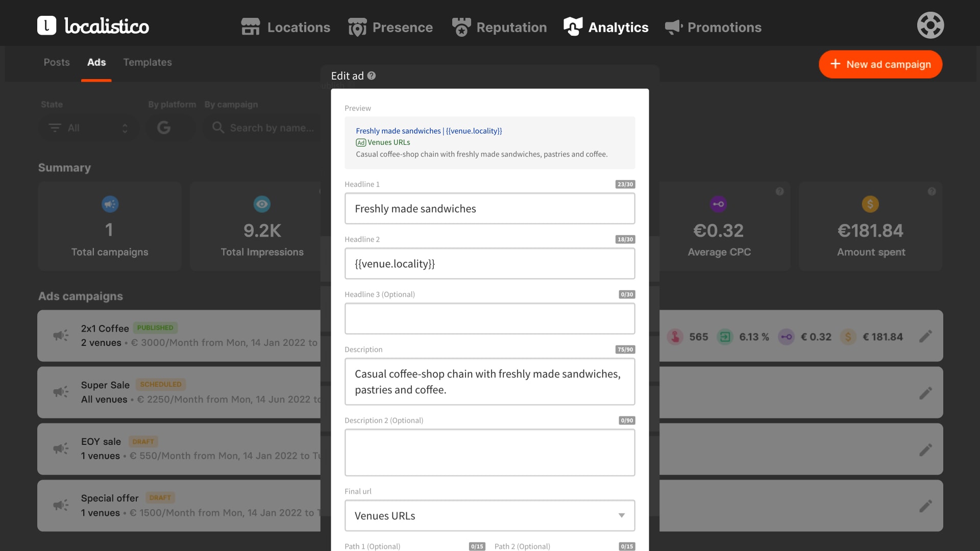Viewport: 980px width, 551px height.
Task: Click New ad campaign button
Action: click(880, 64)
